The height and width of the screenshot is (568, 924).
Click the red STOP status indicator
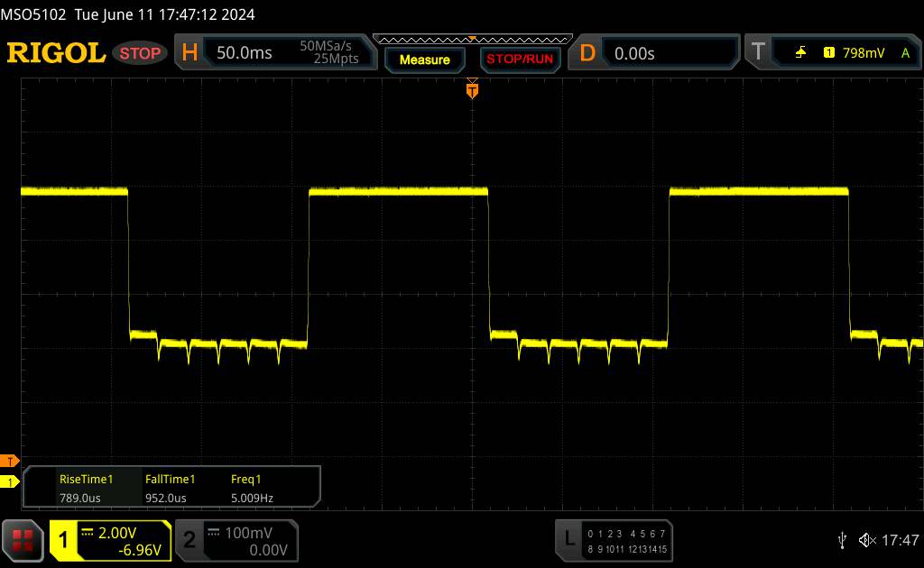[141, 53]
